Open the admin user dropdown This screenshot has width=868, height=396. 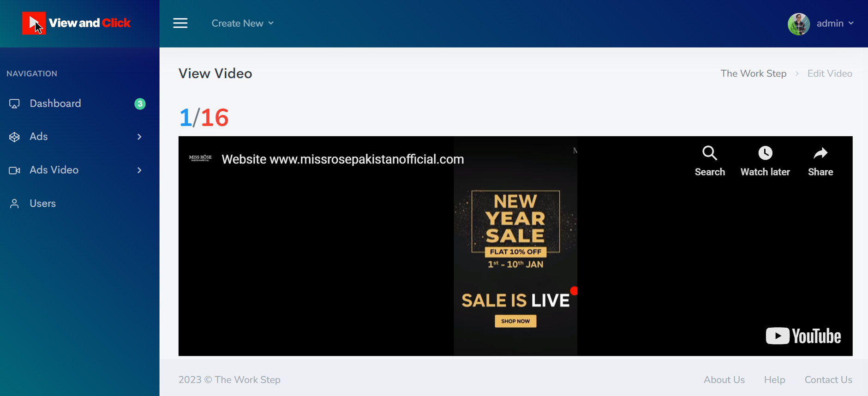pyautogui.click(x=835, y=23)
